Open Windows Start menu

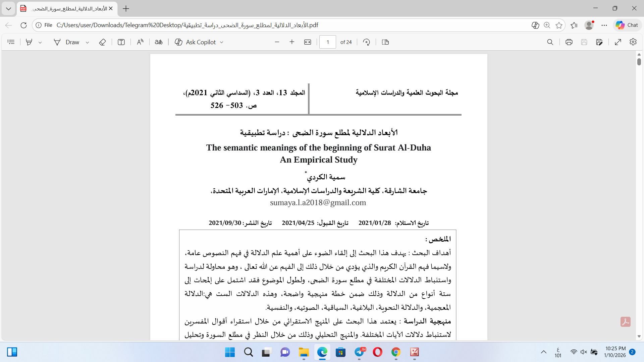click(x=230, y=352)
